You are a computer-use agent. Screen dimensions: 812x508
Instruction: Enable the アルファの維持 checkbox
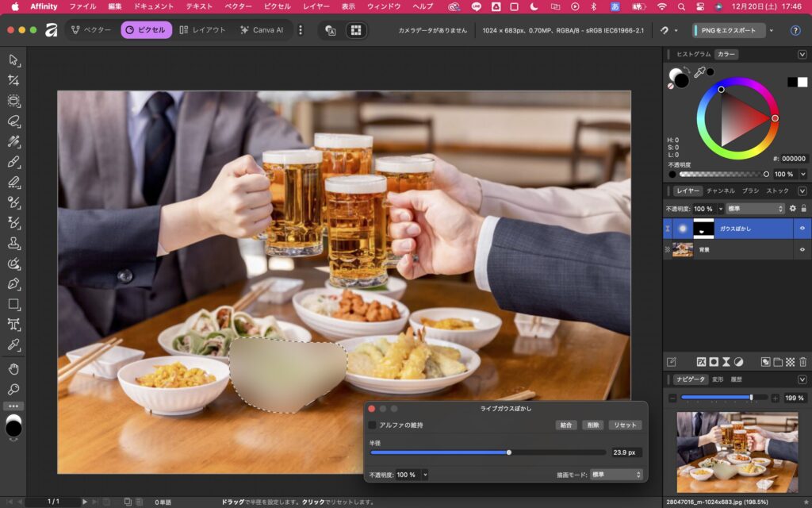point(373,425)
